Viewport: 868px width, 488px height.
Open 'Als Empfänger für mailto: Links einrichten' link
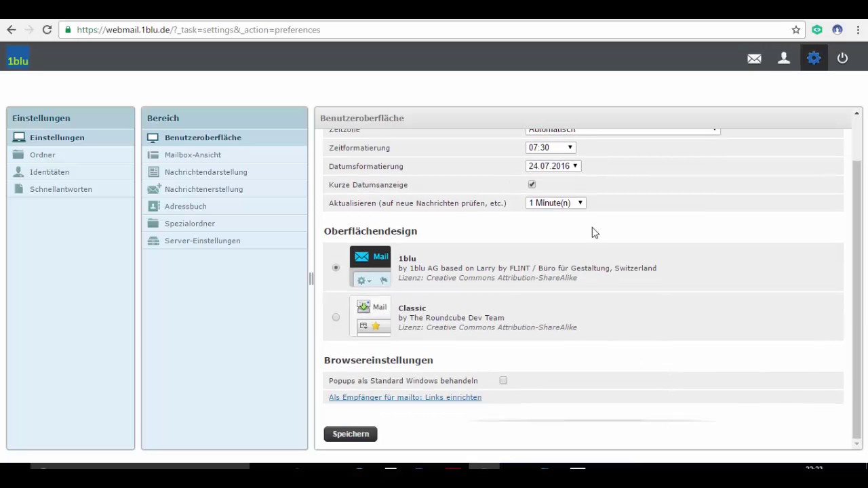coord(405,397)
